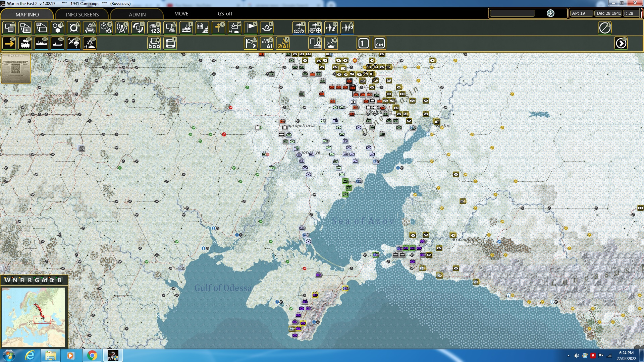Select Air transport paratrooper icon (F9)
Image resolution: width=644 pixels, height=362 pixels.
click(74, 44)
